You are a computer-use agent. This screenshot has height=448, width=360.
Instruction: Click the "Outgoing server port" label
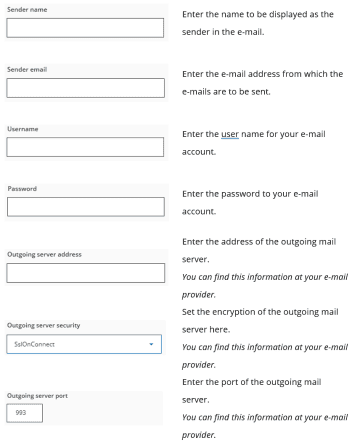pos(37,396)
